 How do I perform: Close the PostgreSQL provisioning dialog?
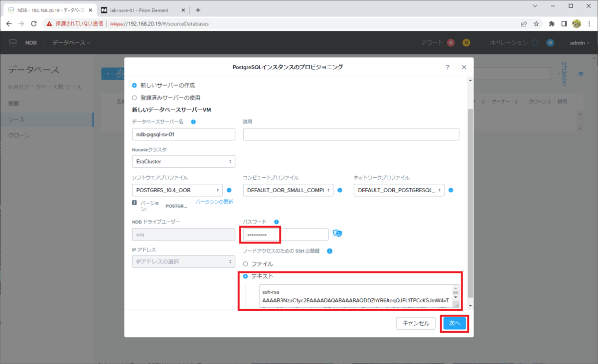[464, 67]
